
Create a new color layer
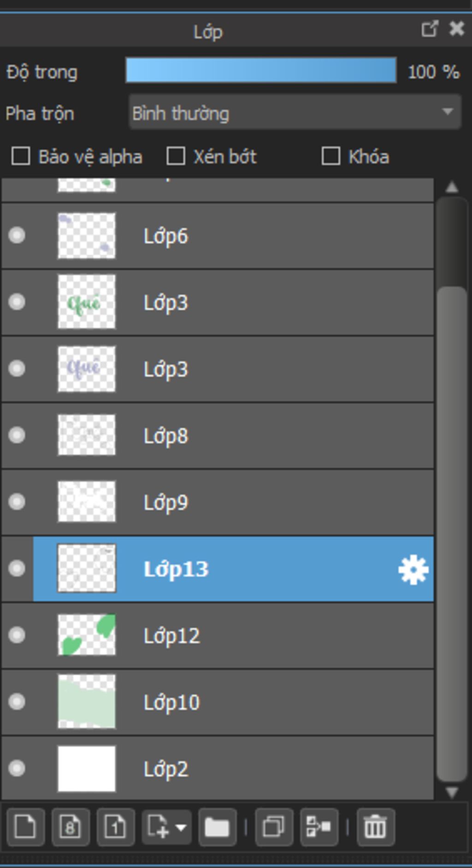[x=25, y=827]
